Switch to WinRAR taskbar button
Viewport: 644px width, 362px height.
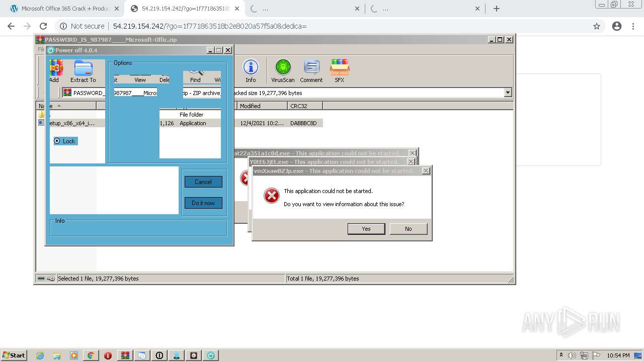[125, 355]
